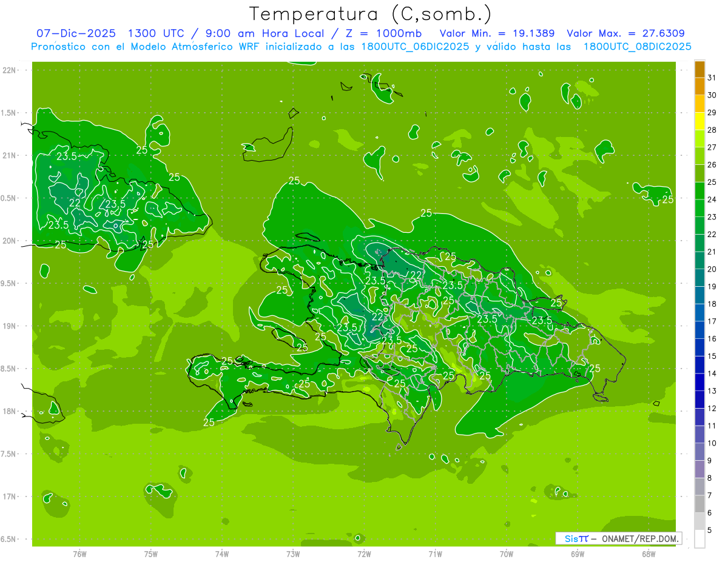Click the "16" color scale label
Viewport: 728px width, 562px height.
pyautogui.click(x=712, y=339)
